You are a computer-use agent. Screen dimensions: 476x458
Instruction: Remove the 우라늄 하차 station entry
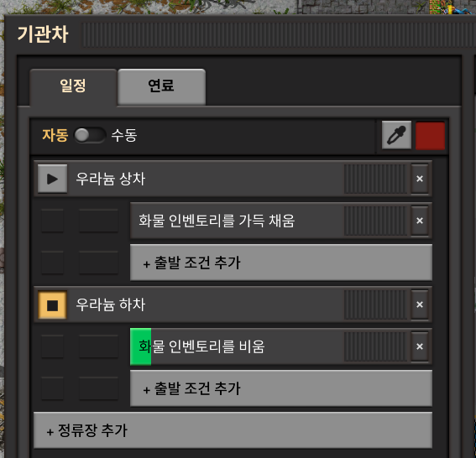coord(420,304)
